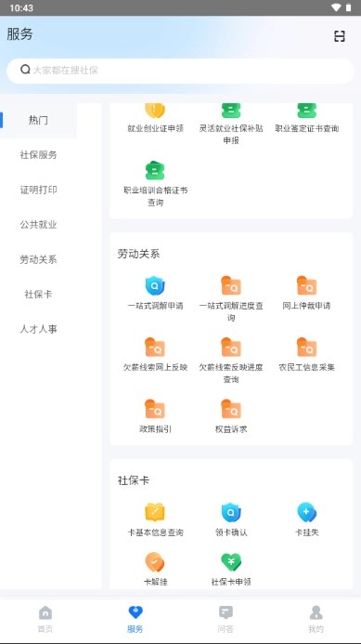Open 一站式调解进度查询 folder icon

231,286
